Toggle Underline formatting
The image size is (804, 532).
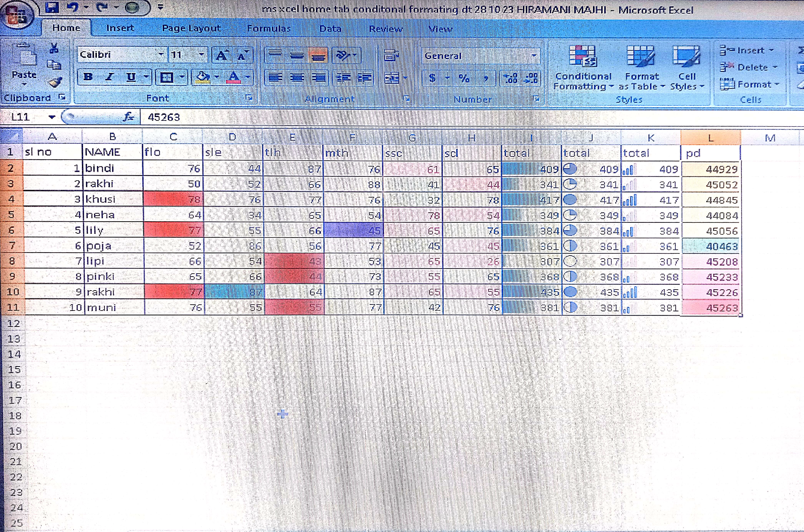click(x=131, y=77)
